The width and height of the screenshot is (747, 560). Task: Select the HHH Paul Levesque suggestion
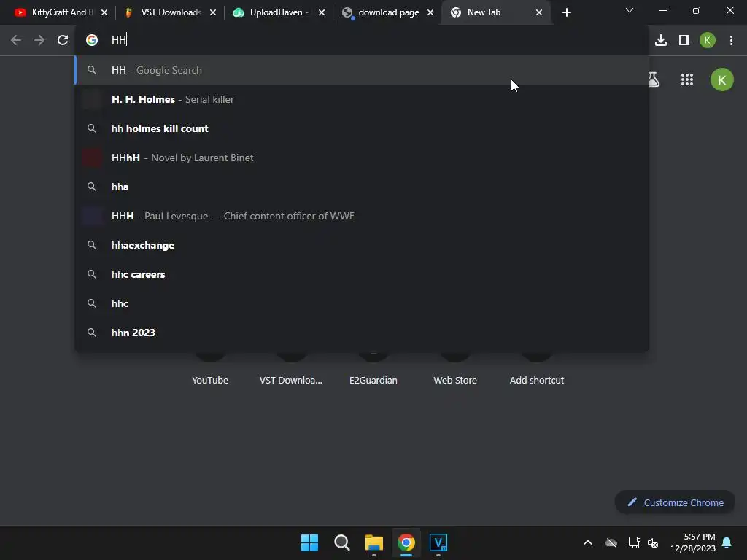tap(362, 216)
